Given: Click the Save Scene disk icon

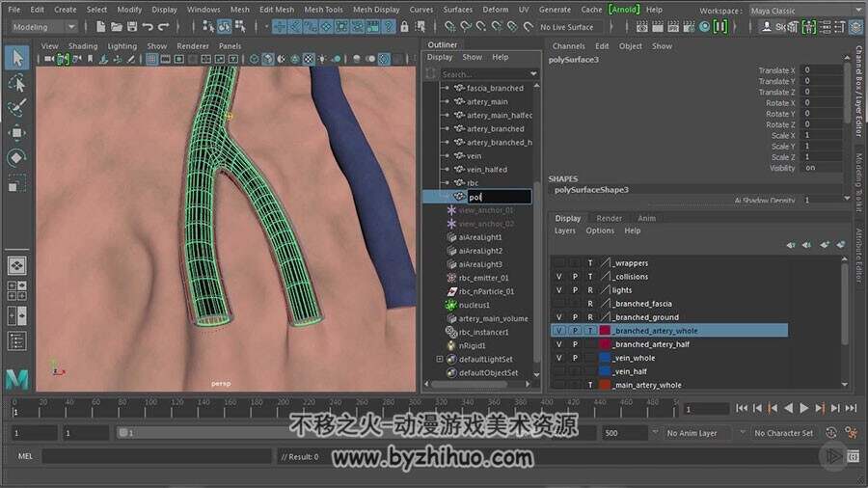Looking at the screenshot, I should pos(132,27).
